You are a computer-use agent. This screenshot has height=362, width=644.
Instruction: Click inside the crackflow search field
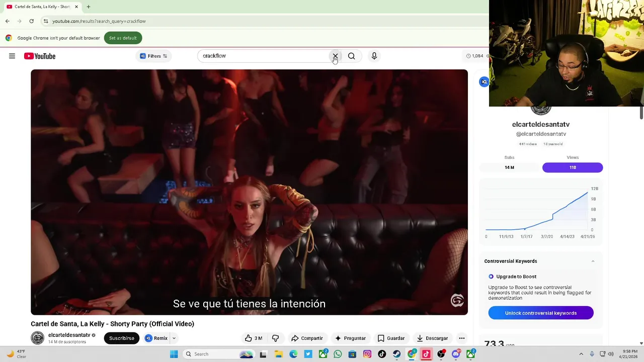coord(264,56)
